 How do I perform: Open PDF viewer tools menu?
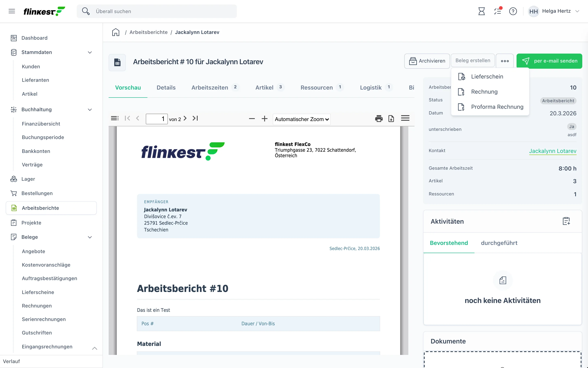click(405, 118)
